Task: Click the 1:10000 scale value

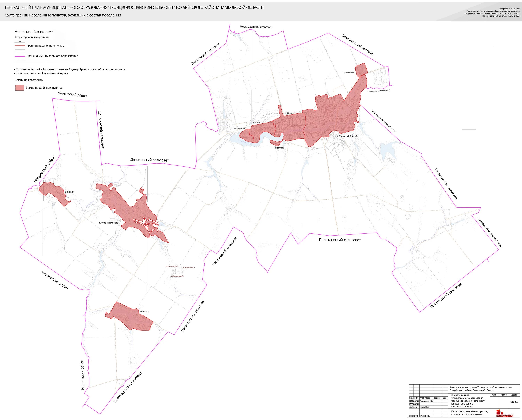Action: pos(514,402)
